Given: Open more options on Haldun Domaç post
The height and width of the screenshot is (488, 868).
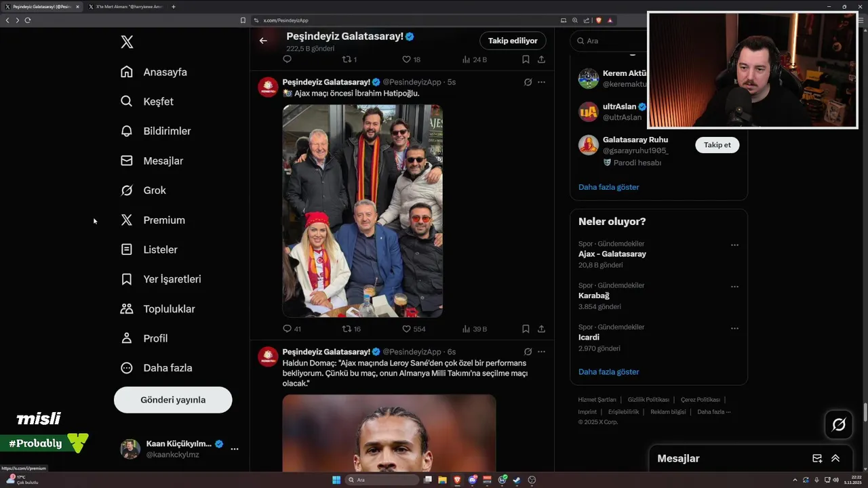Looking at the screenshot, I should click(541, 352).
